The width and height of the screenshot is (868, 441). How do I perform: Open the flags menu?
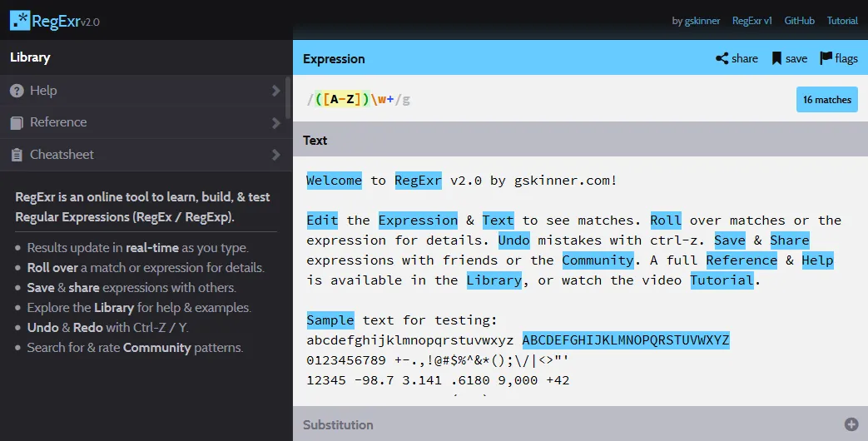[x=839, y=58]
